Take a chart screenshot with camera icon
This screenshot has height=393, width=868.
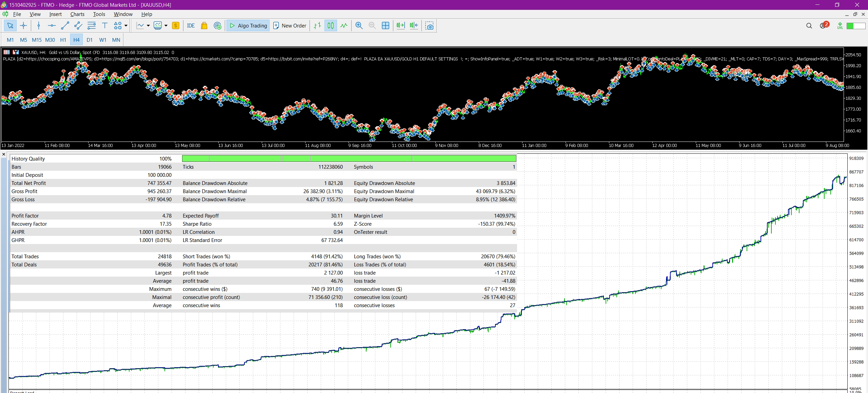(430, 25)
